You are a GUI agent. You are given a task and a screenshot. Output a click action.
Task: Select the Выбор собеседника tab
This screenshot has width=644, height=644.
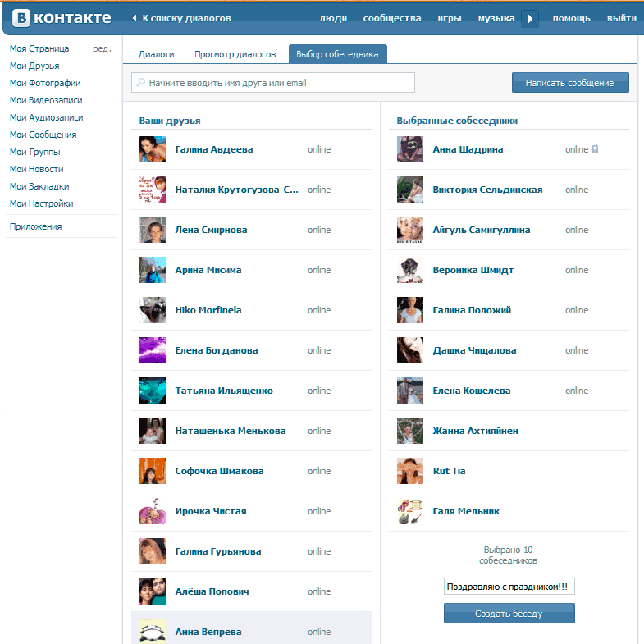click(x=337, y=54)
